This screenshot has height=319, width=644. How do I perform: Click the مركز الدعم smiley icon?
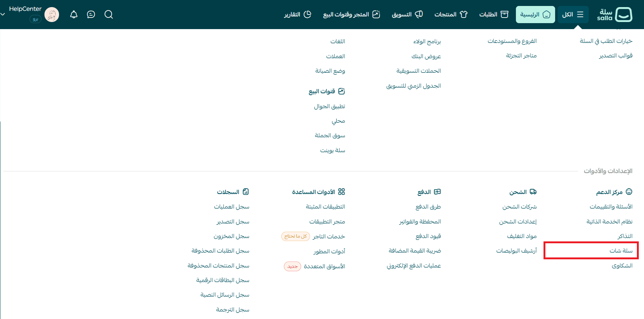[x=629, y=192]
